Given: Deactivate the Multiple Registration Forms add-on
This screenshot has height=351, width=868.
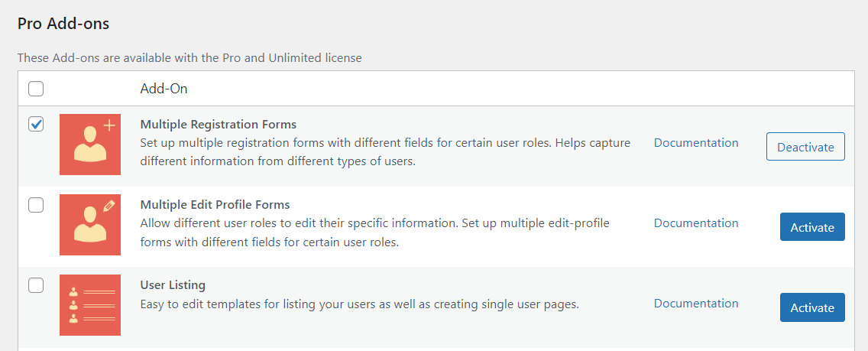Looking at the screenshot, I should click(805, 147).
